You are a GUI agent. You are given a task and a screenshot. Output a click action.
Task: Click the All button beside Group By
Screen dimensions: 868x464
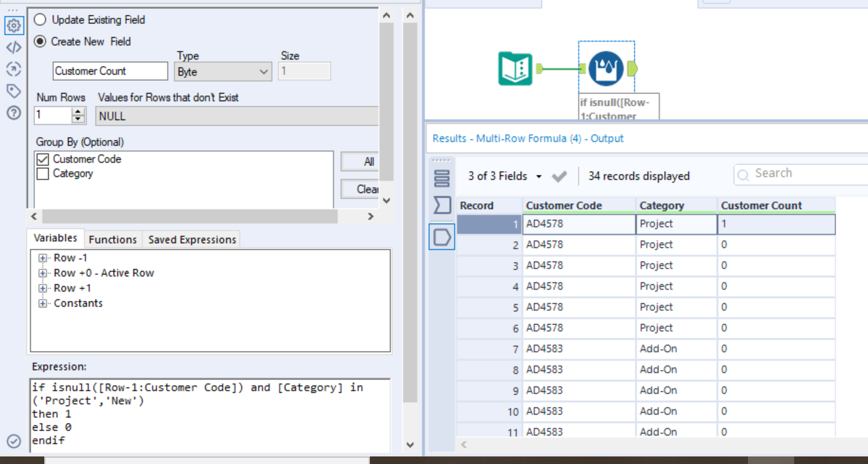click(x=369, y=162)
